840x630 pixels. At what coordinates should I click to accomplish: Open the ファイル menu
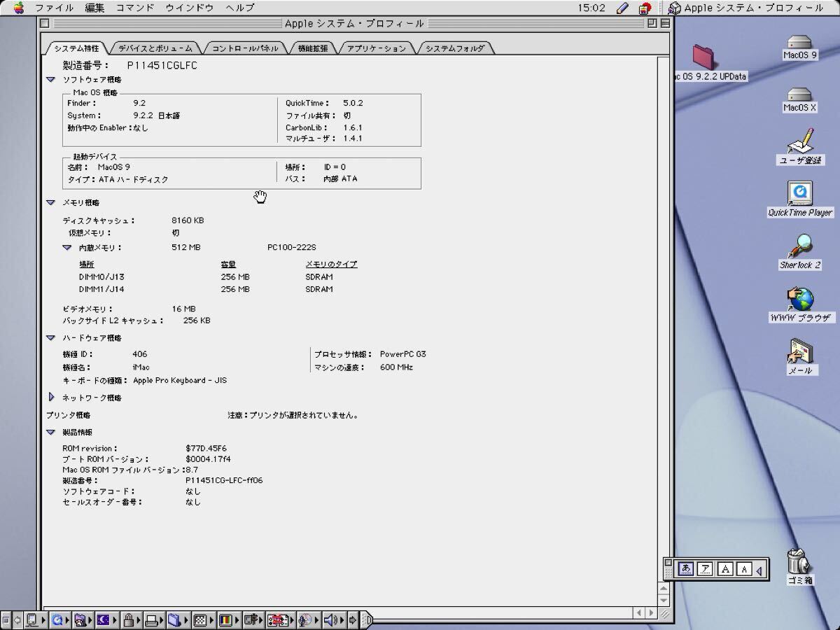point(55,8)
